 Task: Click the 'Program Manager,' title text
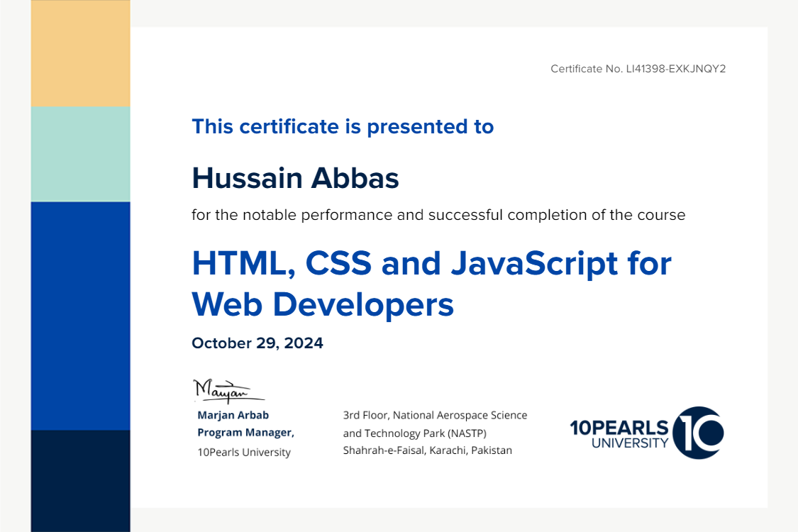[x=245, y=433]
